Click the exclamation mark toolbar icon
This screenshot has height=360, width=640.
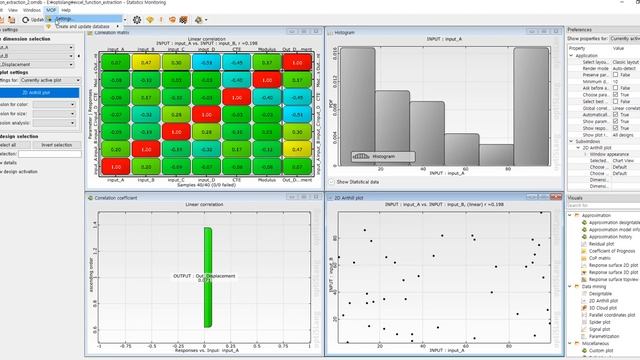(x=161, y=20)
